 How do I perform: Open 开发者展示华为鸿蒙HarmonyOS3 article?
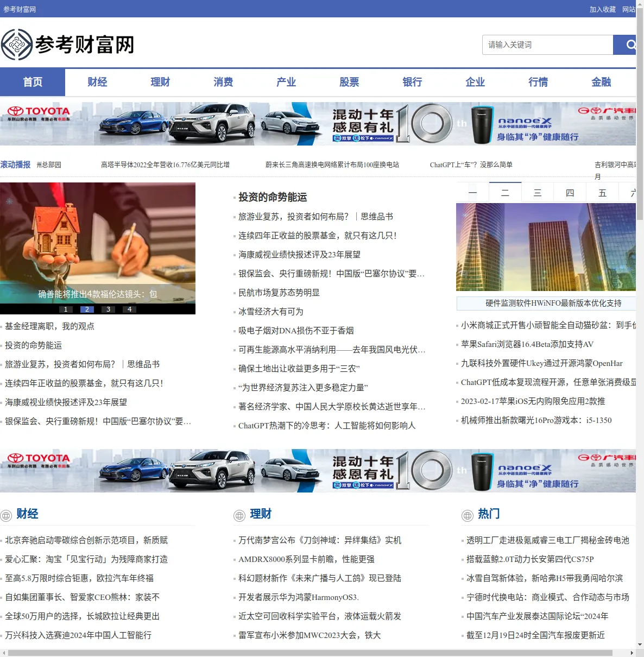coord(299,597)
